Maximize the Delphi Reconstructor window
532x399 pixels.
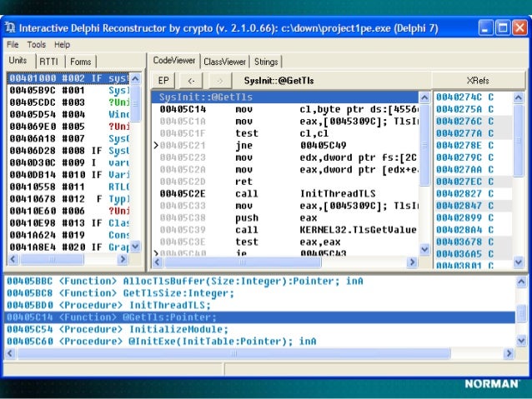(x=503, y=27)
